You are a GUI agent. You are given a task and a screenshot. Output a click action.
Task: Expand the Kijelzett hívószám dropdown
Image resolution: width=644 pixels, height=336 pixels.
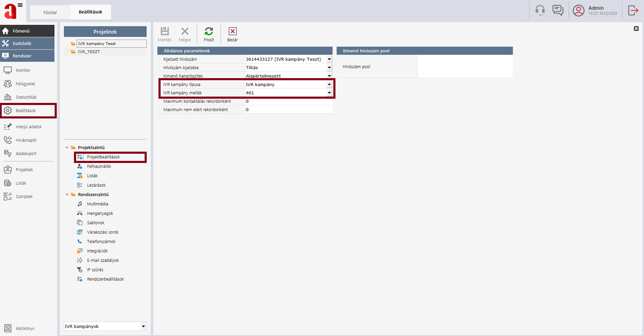(x=329, y=59)
